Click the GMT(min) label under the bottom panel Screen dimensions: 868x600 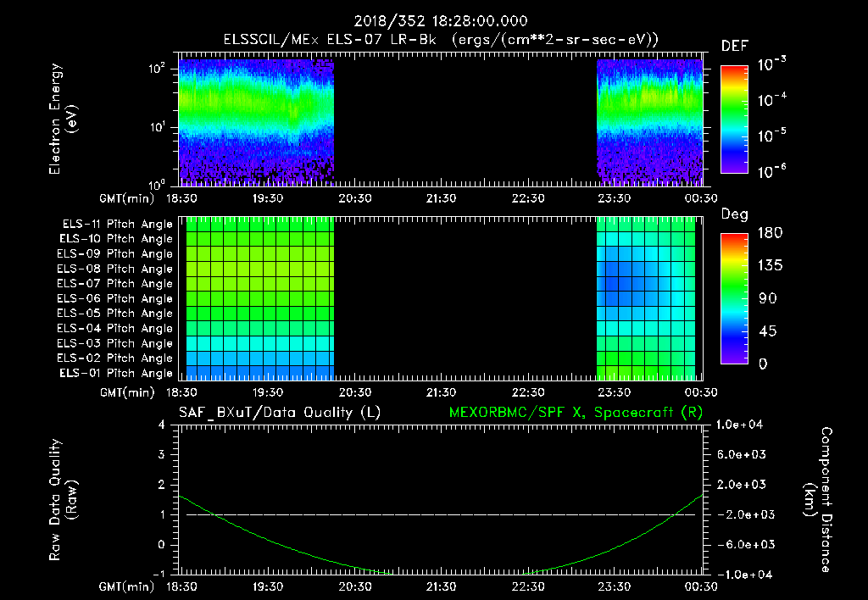point(127,586)
